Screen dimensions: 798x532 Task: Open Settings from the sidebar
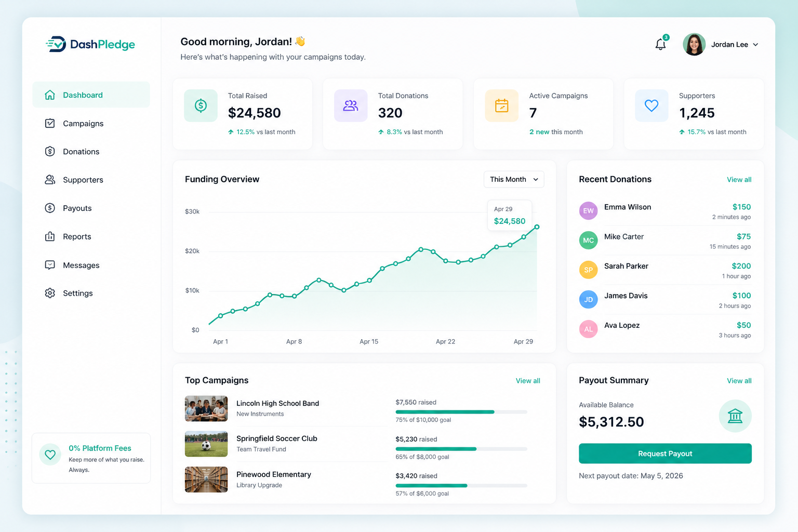pos(91,293)
